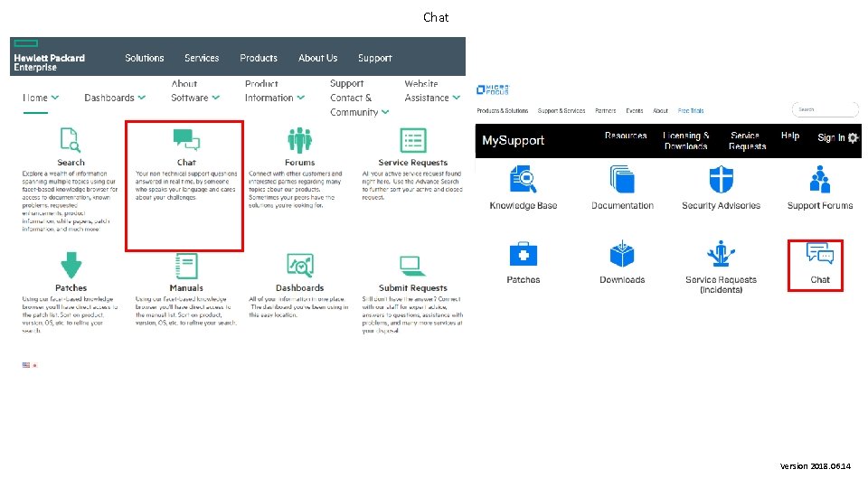Image resolution: width=868 pixels, height=488 pixels.
Task: Open the Downloads box icon
Action: [622, 254]
